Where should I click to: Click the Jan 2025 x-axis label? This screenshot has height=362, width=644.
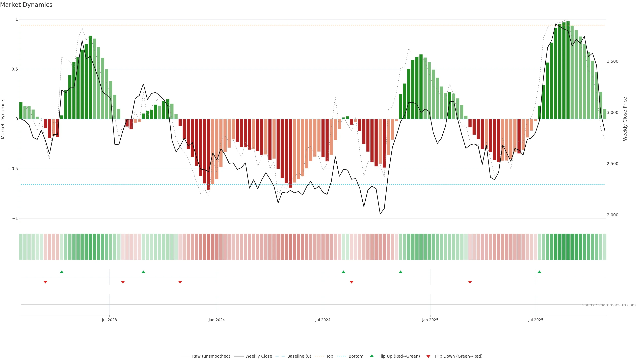coord(430,320)
